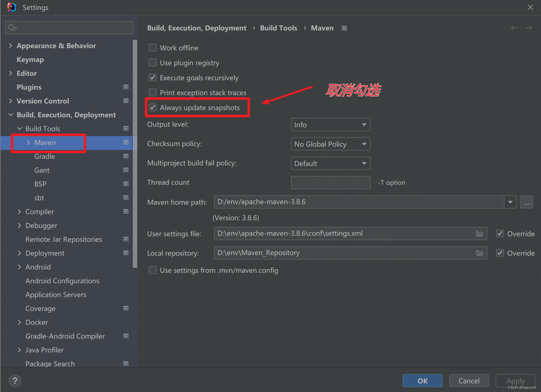Enable Work offline checkbox
Image resolution: width=541 pixels, height=392 pixels.
pyautogui.click(x=153, y=48)
